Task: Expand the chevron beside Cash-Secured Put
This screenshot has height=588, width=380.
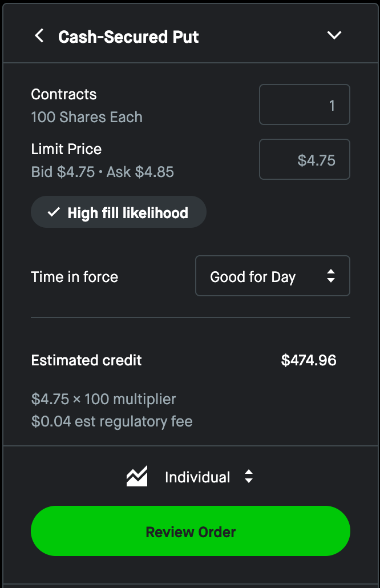Action: point(334,35)
